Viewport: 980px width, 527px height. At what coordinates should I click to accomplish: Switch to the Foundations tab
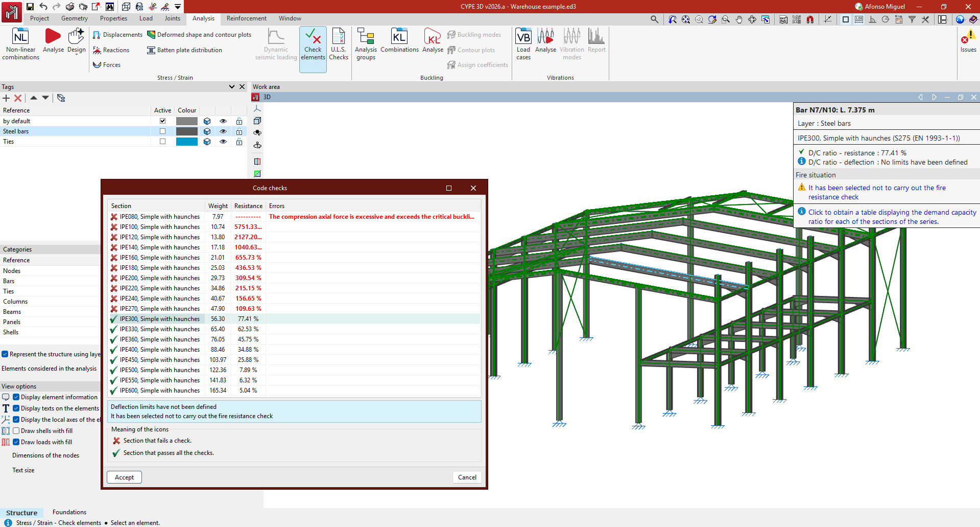(69, 512)
